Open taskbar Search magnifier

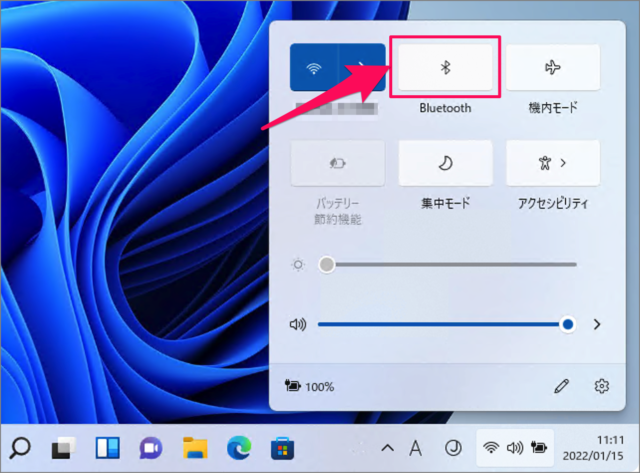point(20,447)
